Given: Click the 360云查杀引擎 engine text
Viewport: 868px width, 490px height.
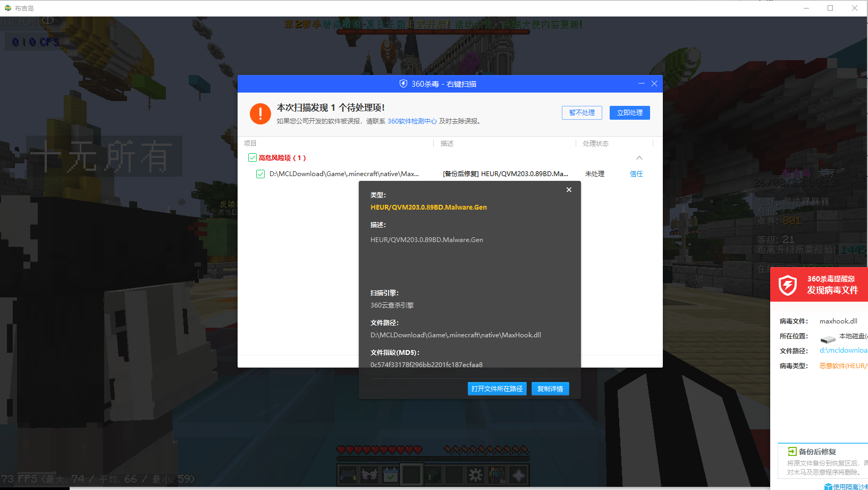Looking at the screenshot, I should point(392,305).
